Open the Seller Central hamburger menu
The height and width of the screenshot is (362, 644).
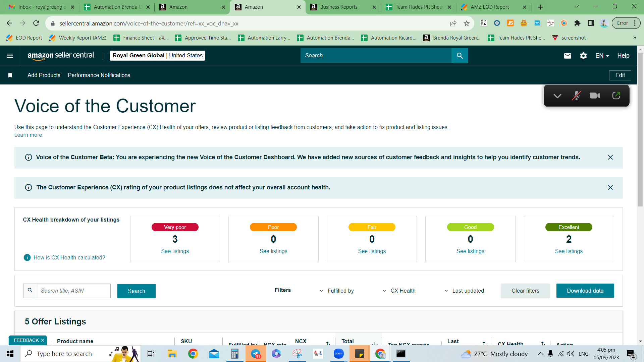coord(10,56)
